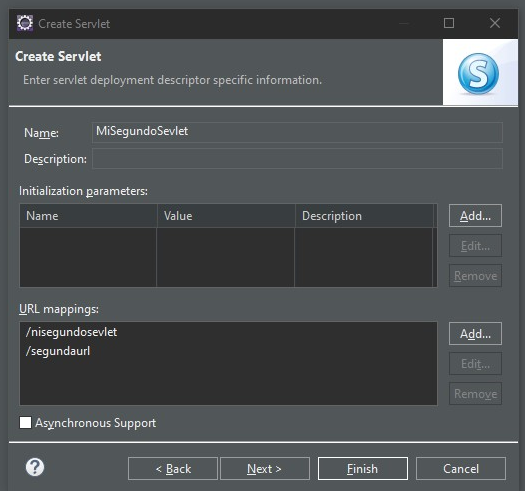Go back to the previous wizard page
Viewport: 525px width, 491px height.
coord(173,469)
